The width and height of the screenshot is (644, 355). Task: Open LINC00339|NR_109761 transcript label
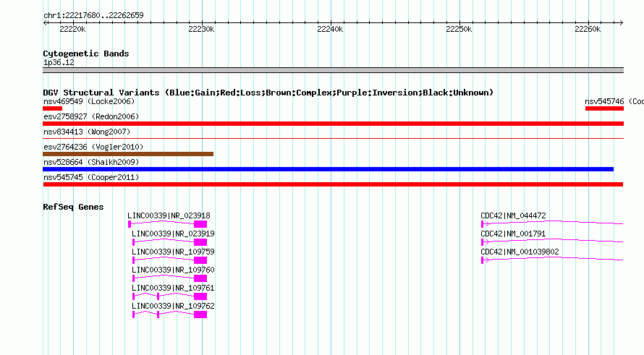pos(173,288)
